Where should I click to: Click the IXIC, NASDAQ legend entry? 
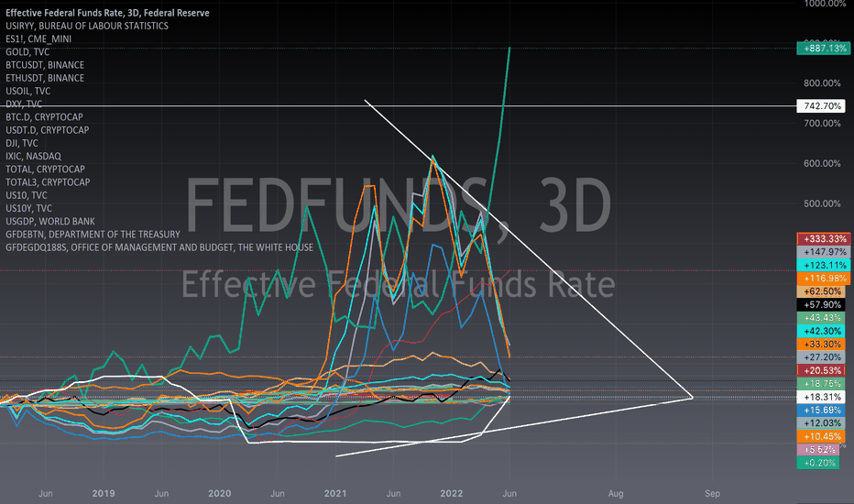click(x=34, y=157)
